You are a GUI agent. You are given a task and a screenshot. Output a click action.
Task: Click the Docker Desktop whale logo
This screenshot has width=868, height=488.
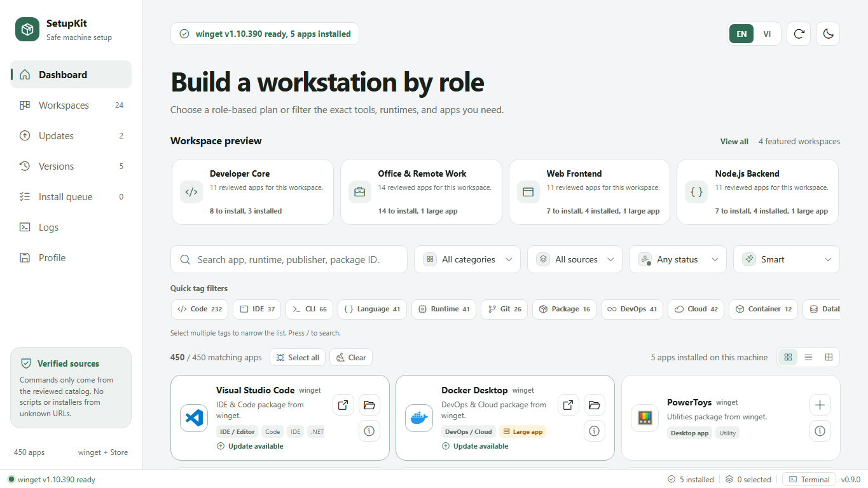tap(419, 417)
